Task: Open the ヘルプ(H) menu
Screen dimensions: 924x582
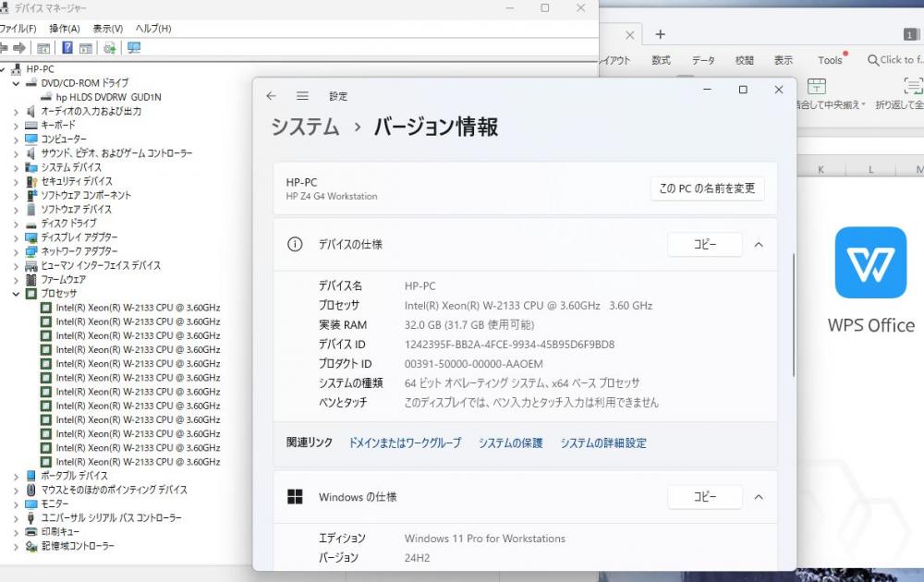Action: pos(153,29)
